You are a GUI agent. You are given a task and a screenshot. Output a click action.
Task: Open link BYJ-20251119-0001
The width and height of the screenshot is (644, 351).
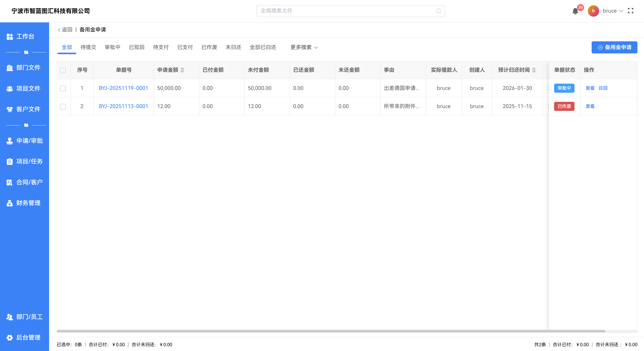pos(123,88)
